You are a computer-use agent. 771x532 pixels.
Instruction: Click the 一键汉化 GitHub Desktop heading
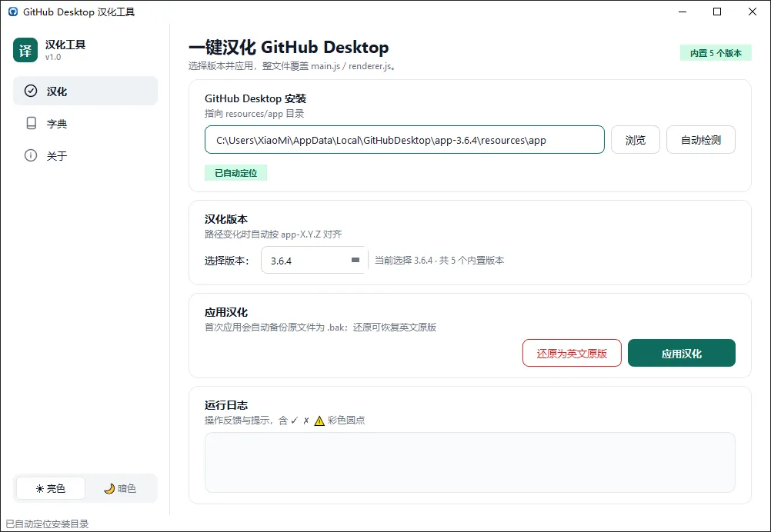289,47
